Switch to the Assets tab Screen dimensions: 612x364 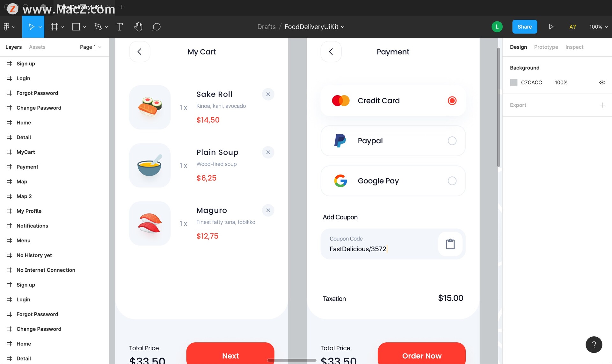click(x=37, y=47)
